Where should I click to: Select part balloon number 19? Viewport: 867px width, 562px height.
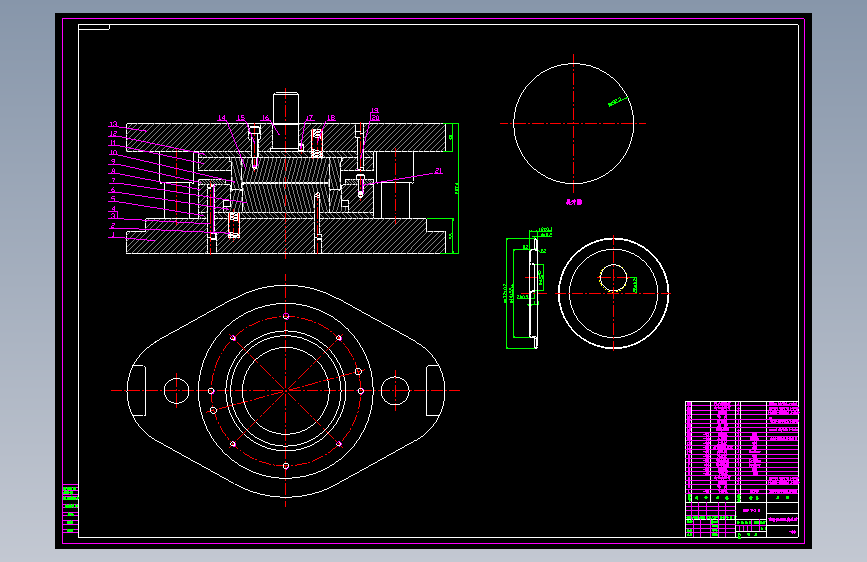[x=374, y=111]
